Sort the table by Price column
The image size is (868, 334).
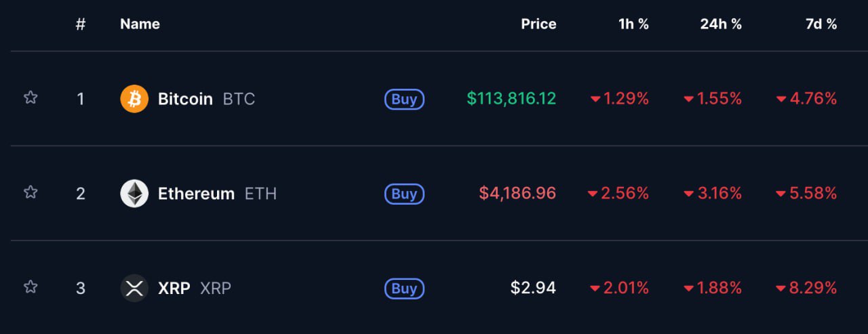pos(538,24)
